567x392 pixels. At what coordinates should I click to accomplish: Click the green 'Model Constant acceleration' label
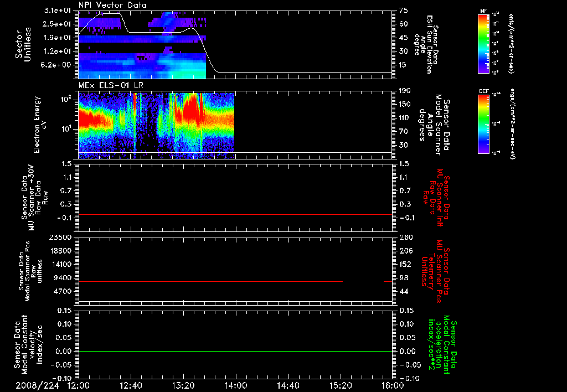442,345
